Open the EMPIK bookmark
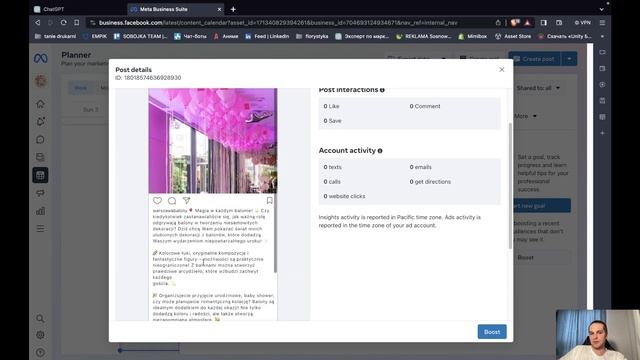The width and height of the screenshot is (640, 360). click(x=95, y=36)
